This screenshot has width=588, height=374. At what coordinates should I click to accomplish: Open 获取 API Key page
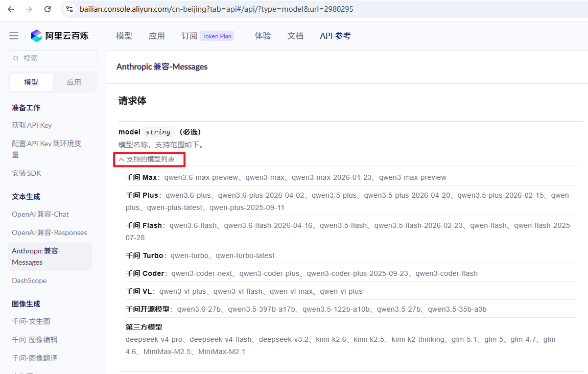32,125
